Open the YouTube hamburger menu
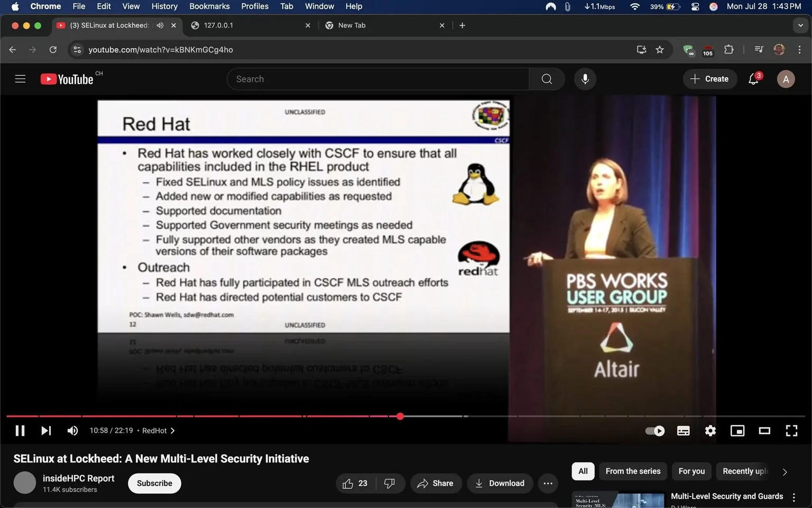Viewport: 812px width, 508px height. (20, 78)
